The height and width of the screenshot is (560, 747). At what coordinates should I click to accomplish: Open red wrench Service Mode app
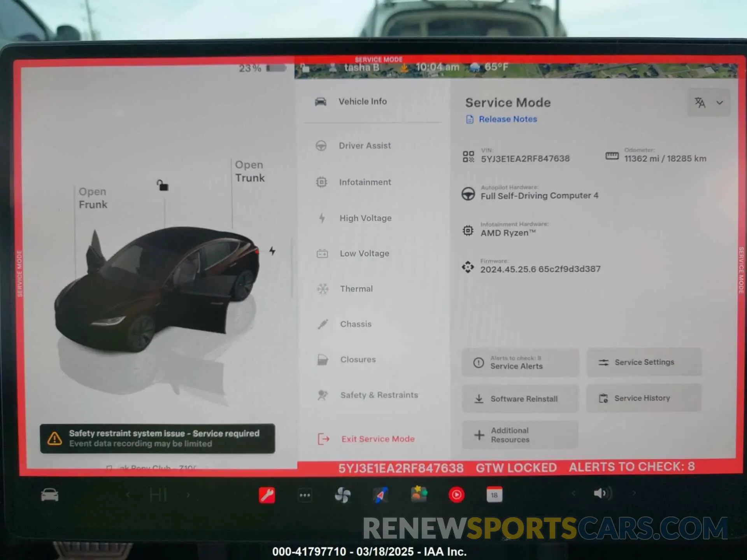(267, 495)
